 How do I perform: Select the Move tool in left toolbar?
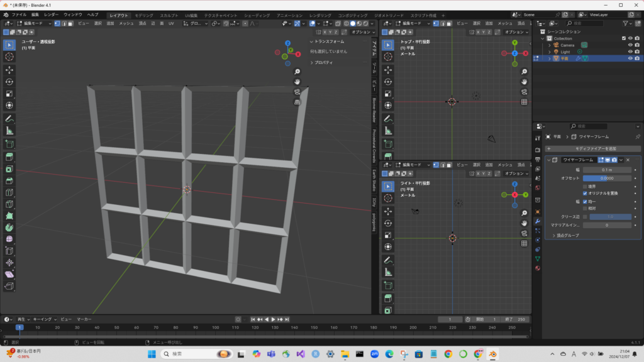[9, 69]
